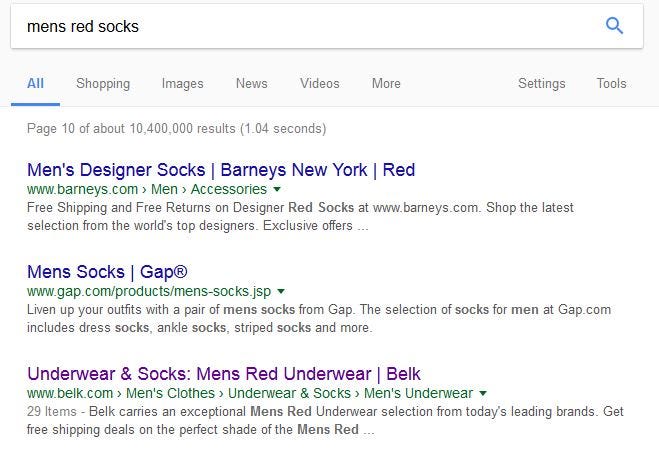Image resolution: width=659 pixels, height=455 pixels.
Task: Click the Belk '29 Items' snippet text
Action: (x=325, y=420)
